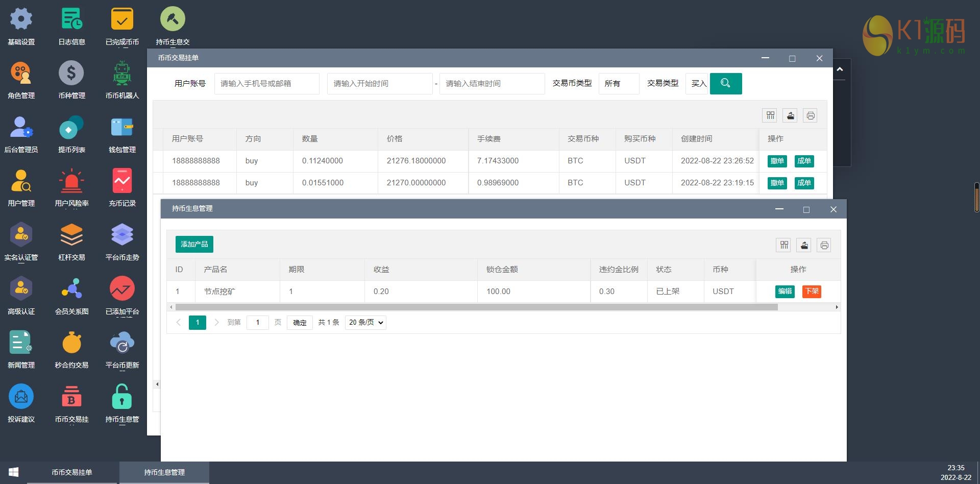Select the 持币生息管理 taskbar tab
Viewport: 980px width, 484px height.
164,472
